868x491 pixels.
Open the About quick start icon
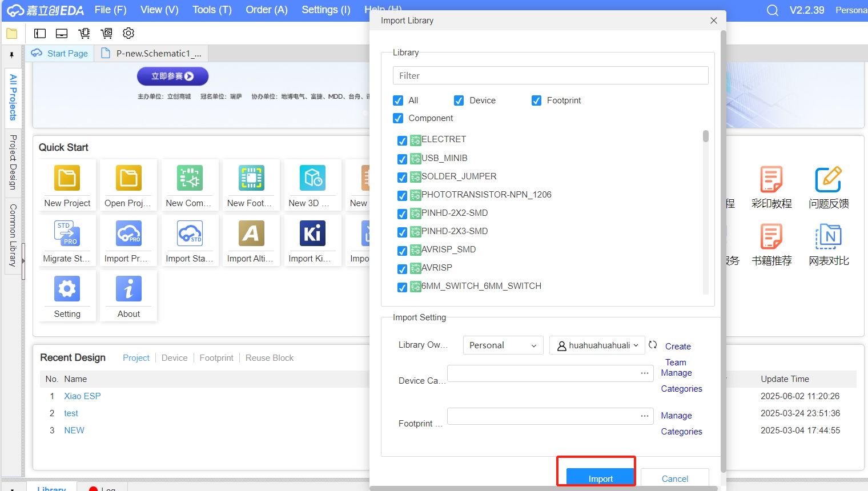click(x=128, y=289)
